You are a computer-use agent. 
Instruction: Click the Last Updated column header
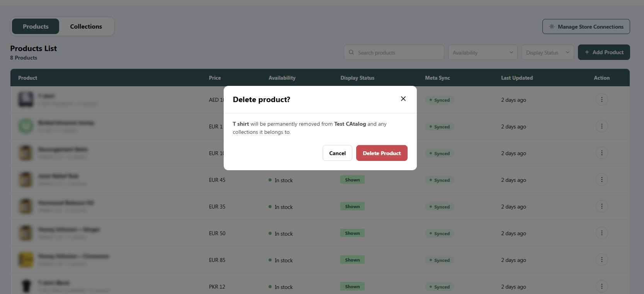(x=517, y=78)
